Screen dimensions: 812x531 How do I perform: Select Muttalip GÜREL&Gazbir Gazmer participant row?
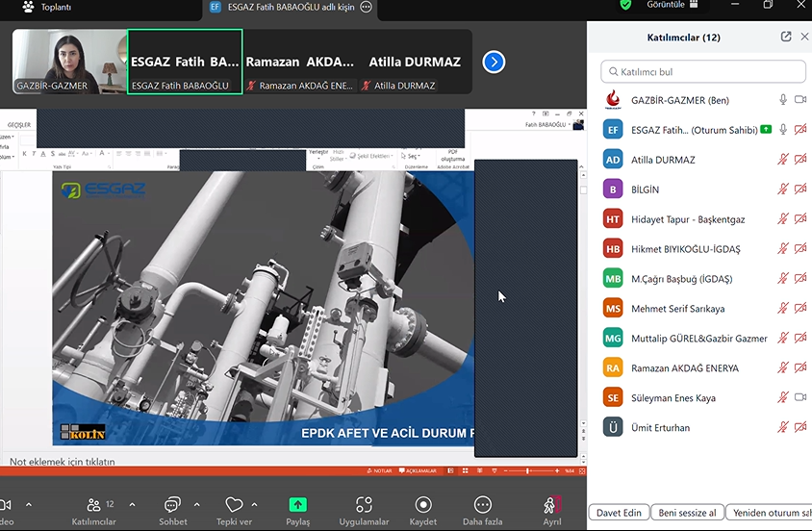699,338
